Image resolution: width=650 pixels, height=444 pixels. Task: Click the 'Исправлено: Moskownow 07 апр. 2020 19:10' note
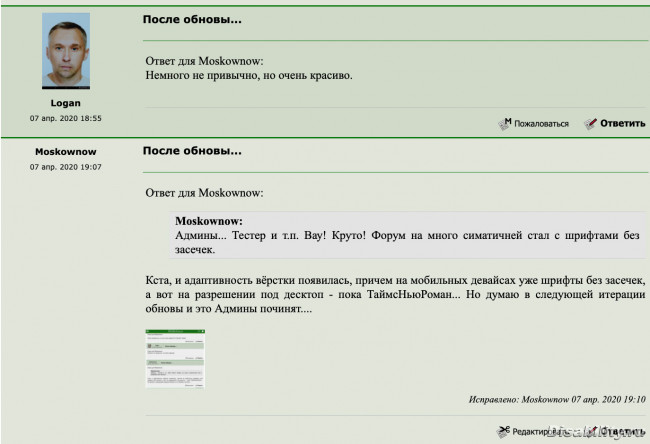(557, 399)
